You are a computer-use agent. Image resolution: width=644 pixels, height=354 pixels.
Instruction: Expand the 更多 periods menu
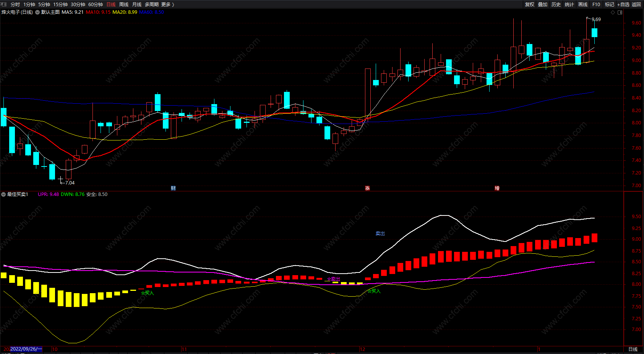click(x=168, y=4)
